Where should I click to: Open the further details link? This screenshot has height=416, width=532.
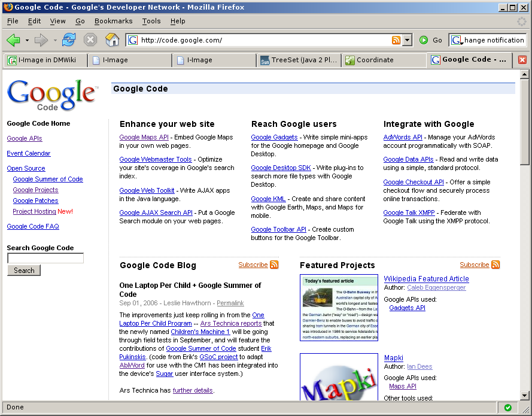pyautogui.click(x=193, y=390)
